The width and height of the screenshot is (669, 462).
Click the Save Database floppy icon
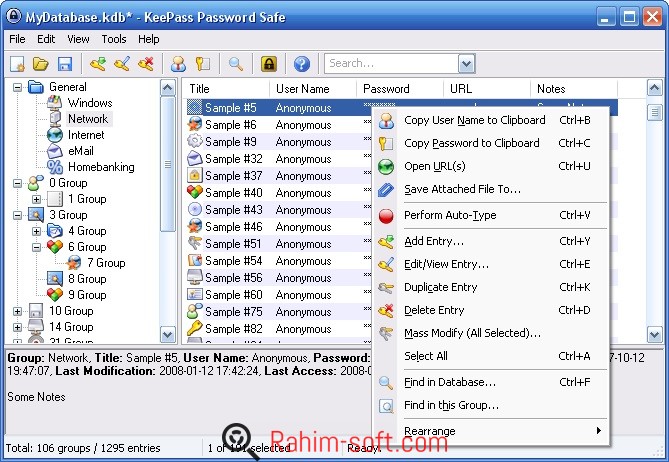[65, 64]
